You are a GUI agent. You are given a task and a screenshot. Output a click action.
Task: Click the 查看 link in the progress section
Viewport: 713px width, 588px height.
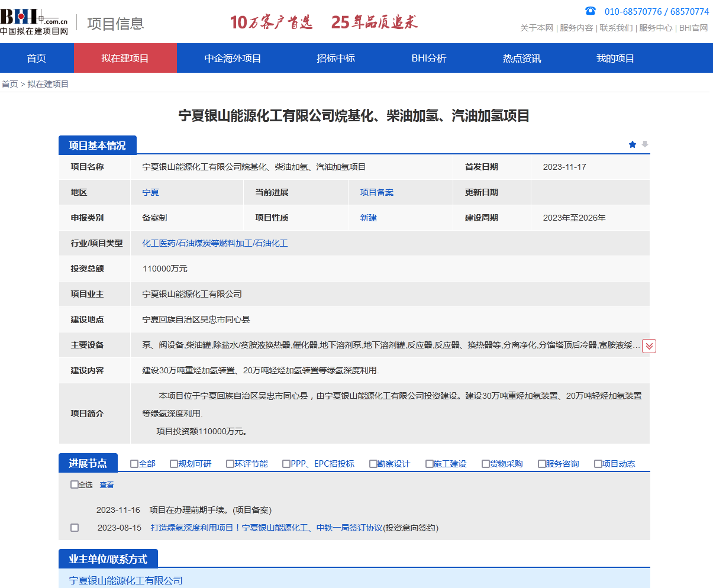pos(107,484)
